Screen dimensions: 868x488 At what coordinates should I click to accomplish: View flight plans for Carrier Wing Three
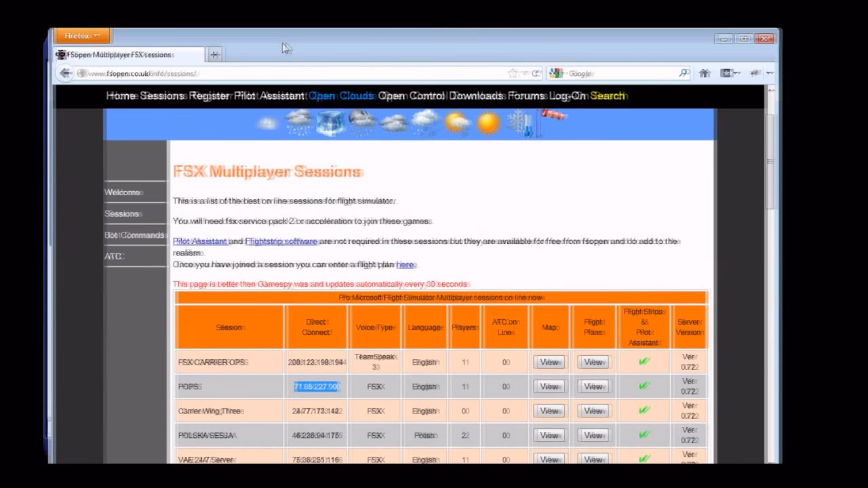594,411
